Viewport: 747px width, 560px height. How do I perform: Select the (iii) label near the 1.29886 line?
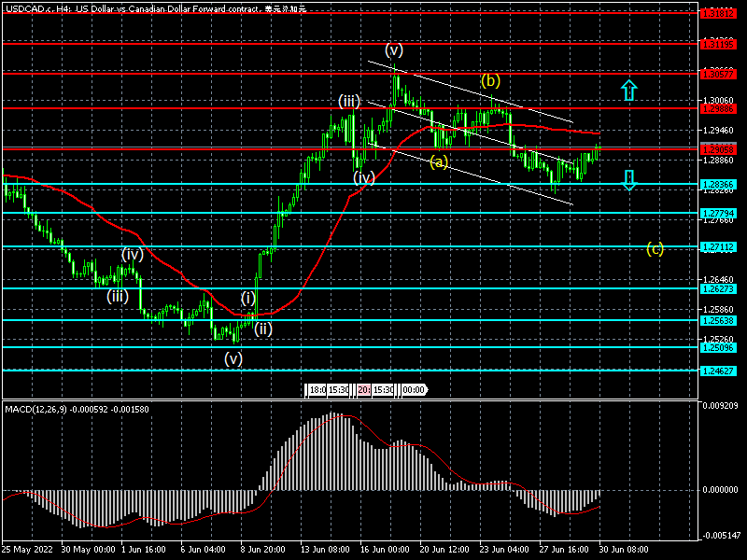(349, 102)
